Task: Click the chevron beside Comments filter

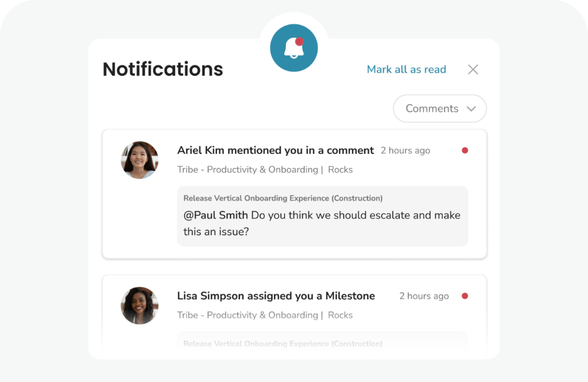Action: pyautogui.click(x=471, y=109)
